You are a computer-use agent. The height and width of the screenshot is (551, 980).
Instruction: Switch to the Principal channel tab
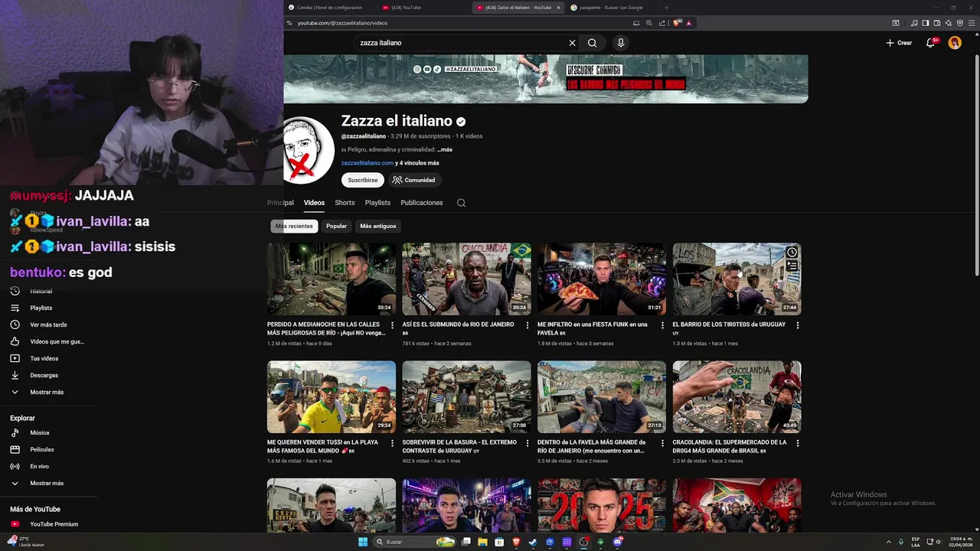point(280,203)
